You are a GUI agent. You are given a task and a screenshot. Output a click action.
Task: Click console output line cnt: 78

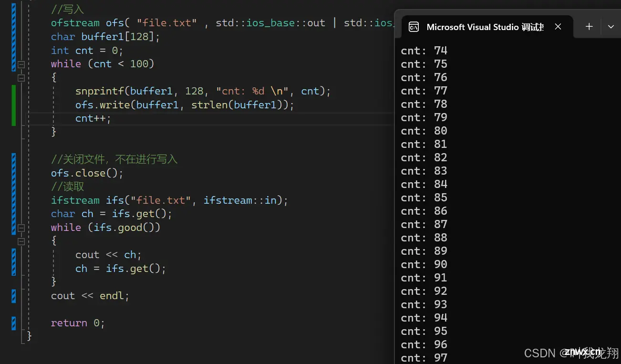point(424,104)
